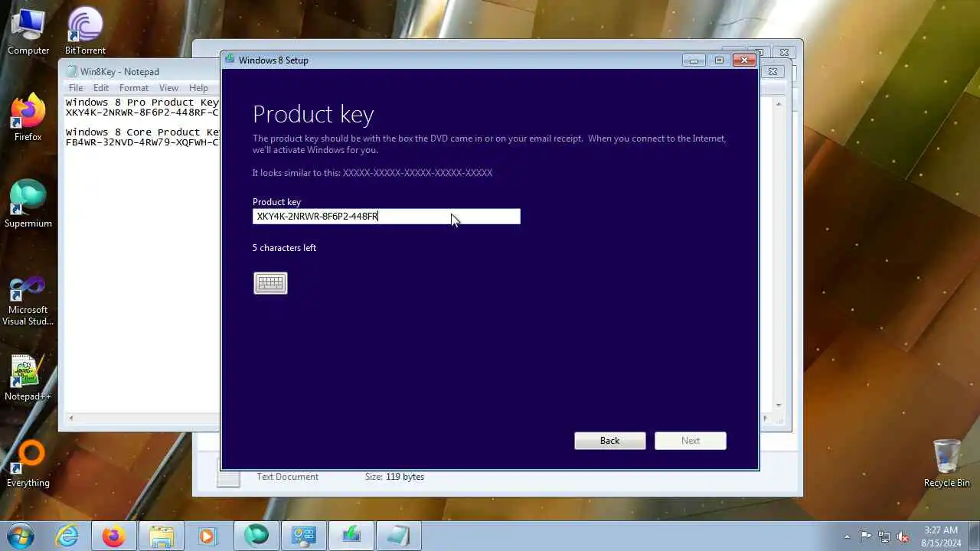Click the '5 characters left' text
980x551 pixels.
284,248
